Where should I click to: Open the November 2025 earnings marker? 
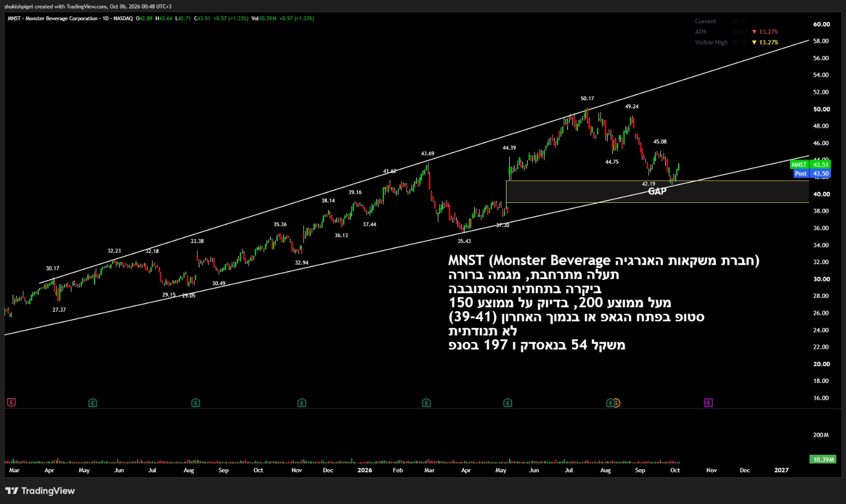[x=302, y=403]
